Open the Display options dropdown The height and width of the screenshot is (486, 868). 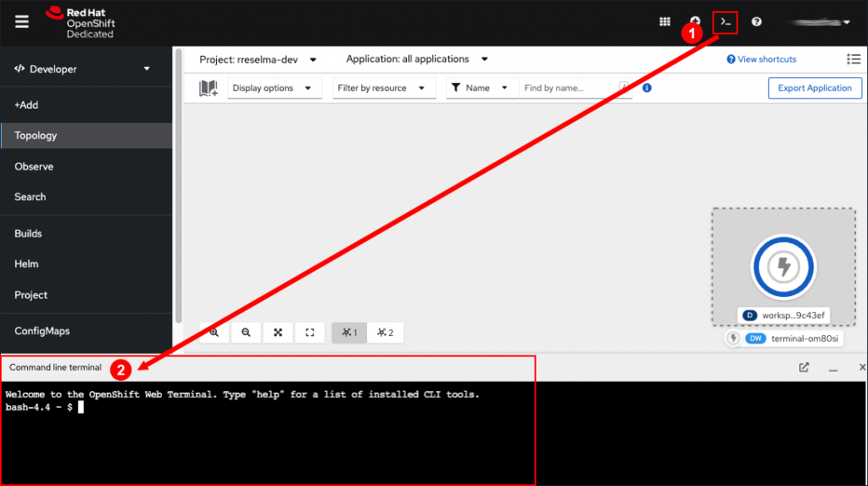point(274,88)
